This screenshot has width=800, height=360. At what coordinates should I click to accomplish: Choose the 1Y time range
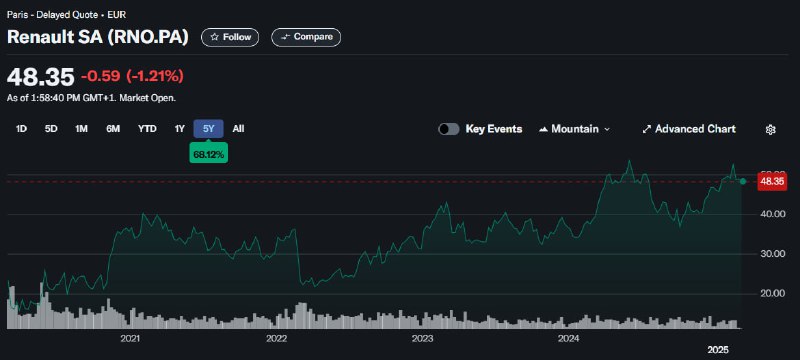pyautogui.click(x=180, y=129)
